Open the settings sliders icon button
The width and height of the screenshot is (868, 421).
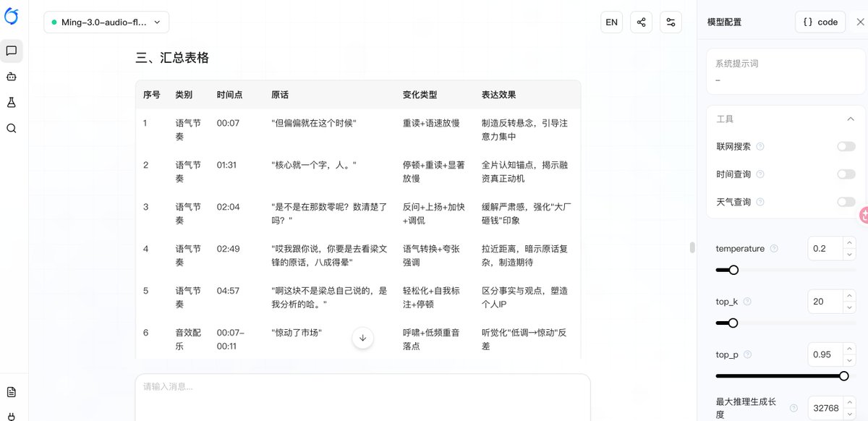[x=671, y=22]
